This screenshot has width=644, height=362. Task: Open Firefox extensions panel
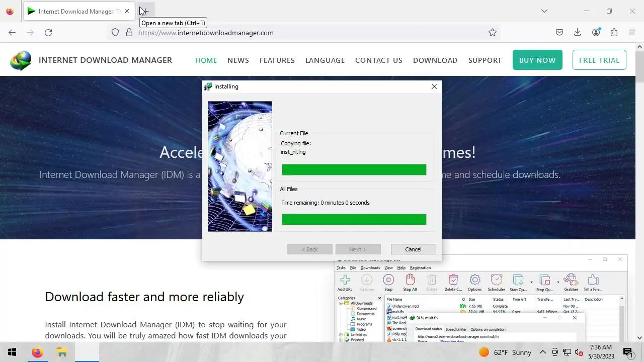[x=614, y=32]
